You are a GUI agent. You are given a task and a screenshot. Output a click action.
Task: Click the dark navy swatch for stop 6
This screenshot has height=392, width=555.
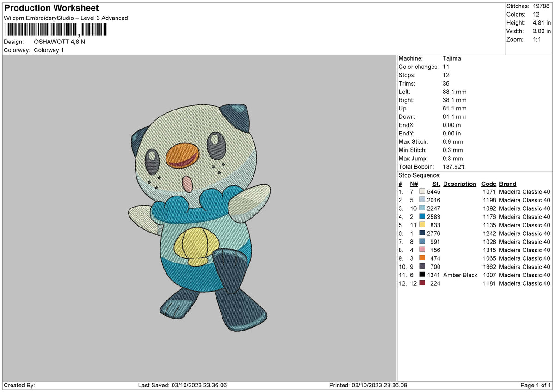(x=422, y=233)
